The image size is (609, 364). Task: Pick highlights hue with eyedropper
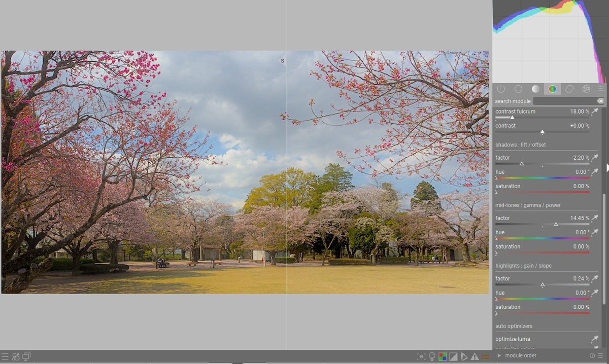595,293
